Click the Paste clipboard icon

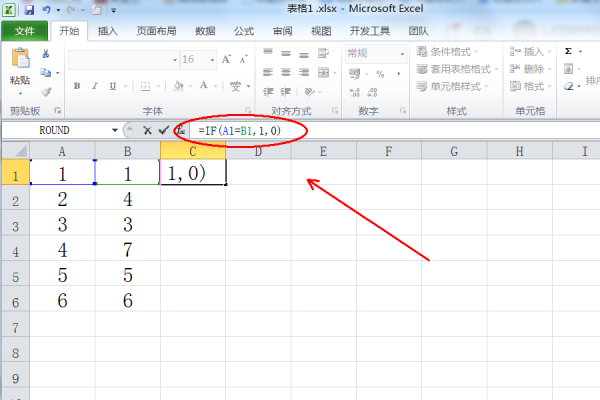click(x=20, y=58)
